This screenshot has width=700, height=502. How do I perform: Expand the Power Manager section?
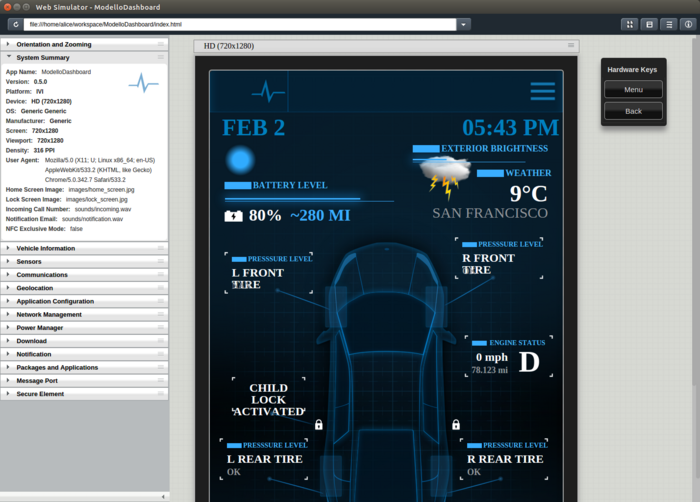pyautogui.click(x=84, y=328)
